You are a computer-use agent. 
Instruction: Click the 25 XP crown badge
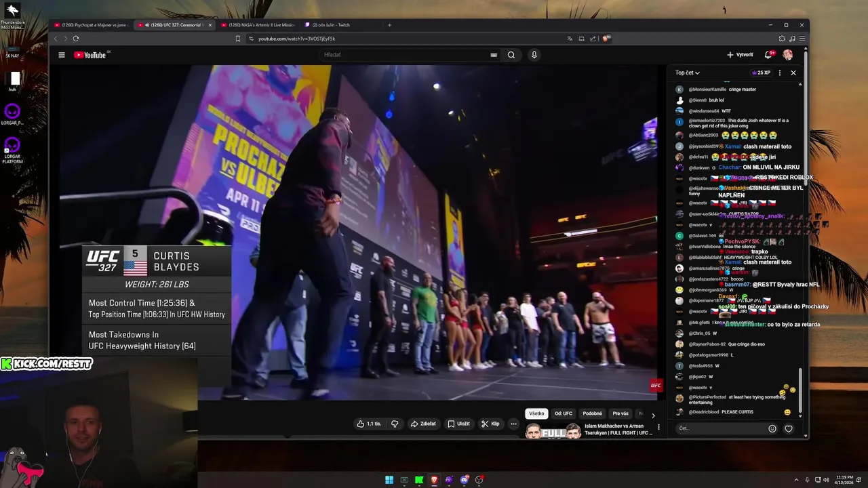point(761,73)
